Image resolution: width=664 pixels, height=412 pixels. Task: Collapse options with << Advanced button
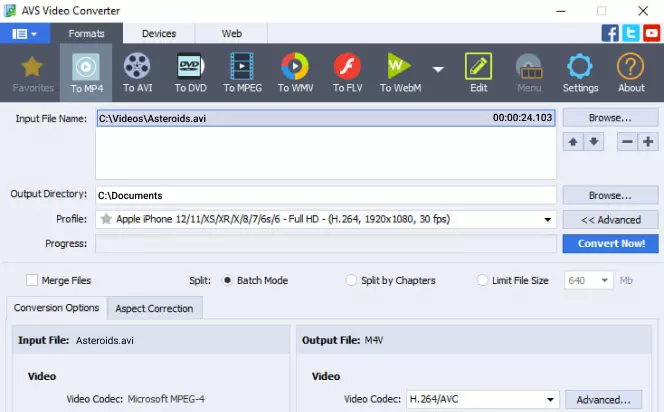[610, 220]
